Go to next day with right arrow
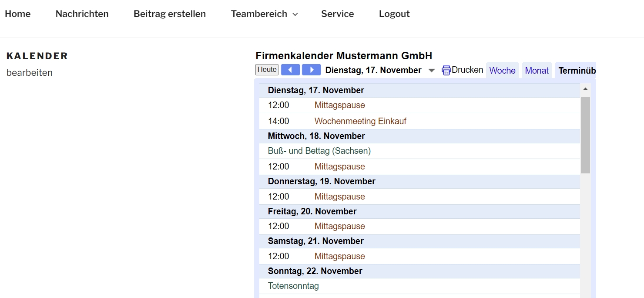 [311, 70]
